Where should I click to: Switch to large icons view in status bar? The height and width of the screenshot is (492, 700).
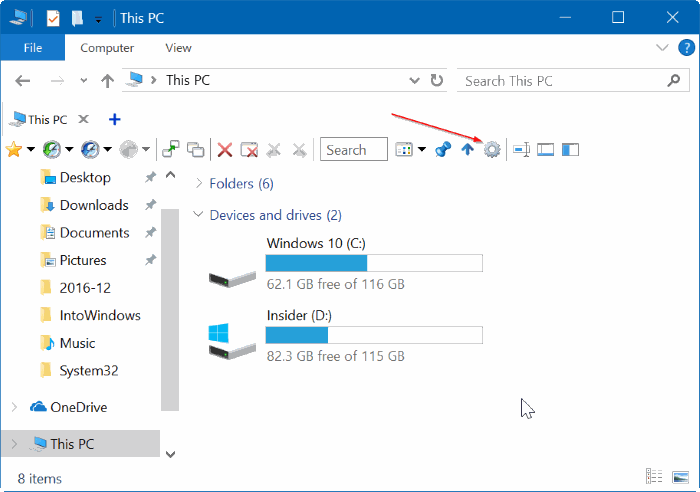coord(681,477)
